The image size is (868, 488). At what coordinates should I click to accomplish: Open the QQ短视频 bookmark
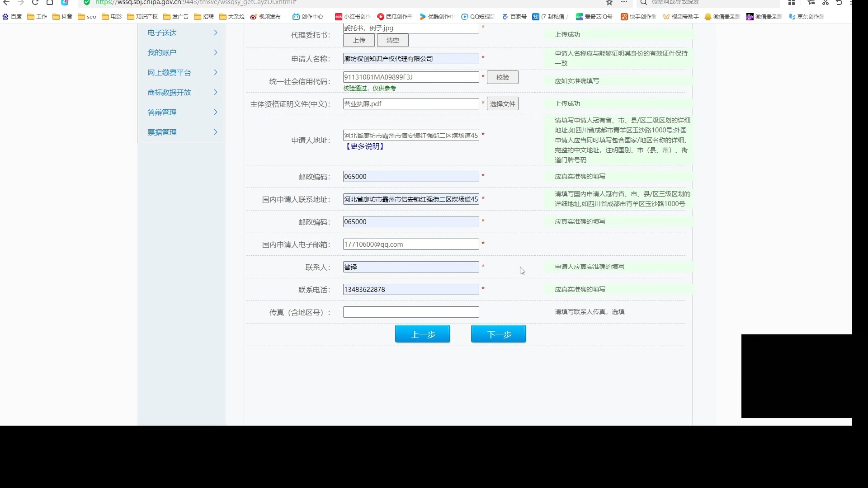pos(478,17)
